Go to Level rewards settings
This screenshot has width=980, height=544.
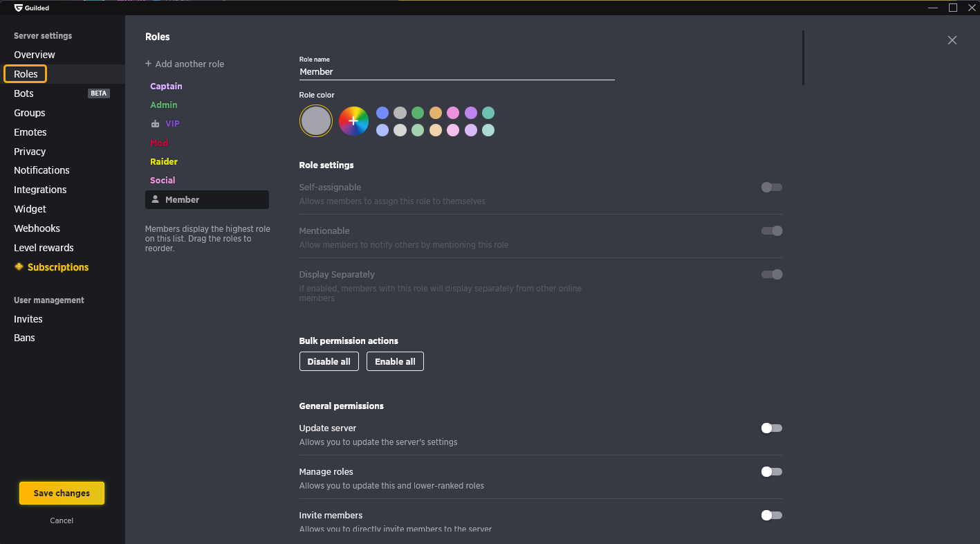click(44, 248)
